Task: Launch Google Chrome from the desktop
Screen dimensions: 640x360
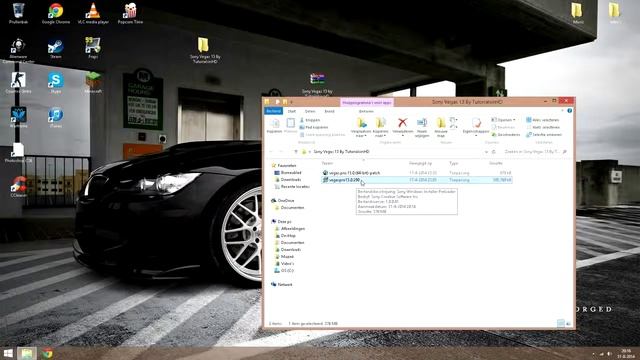Action: tap(56, 13)
